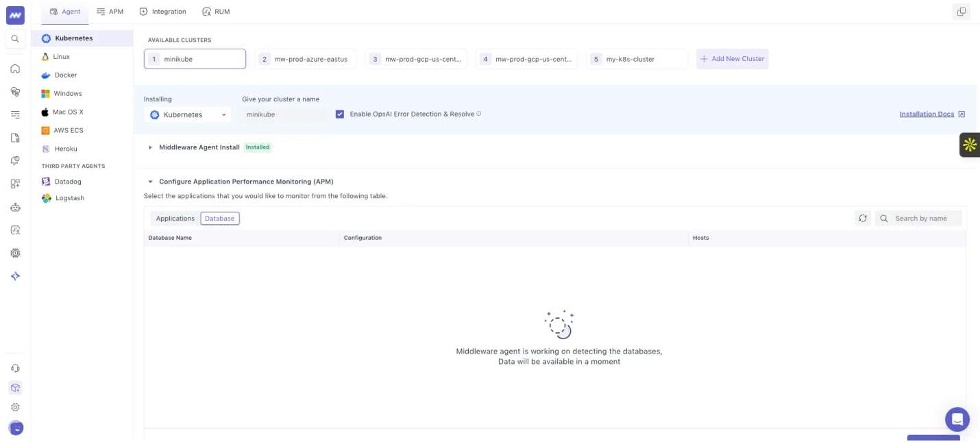Viewport: 980px width, 442px height.
Task: Click info icon next to OpsAI label
Action: 479,114
